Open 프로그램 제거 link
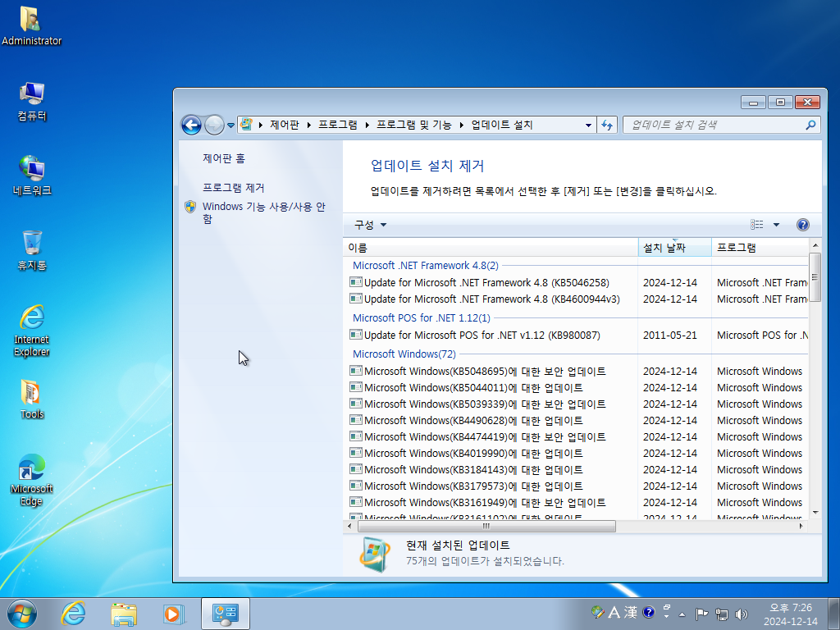 234,188
